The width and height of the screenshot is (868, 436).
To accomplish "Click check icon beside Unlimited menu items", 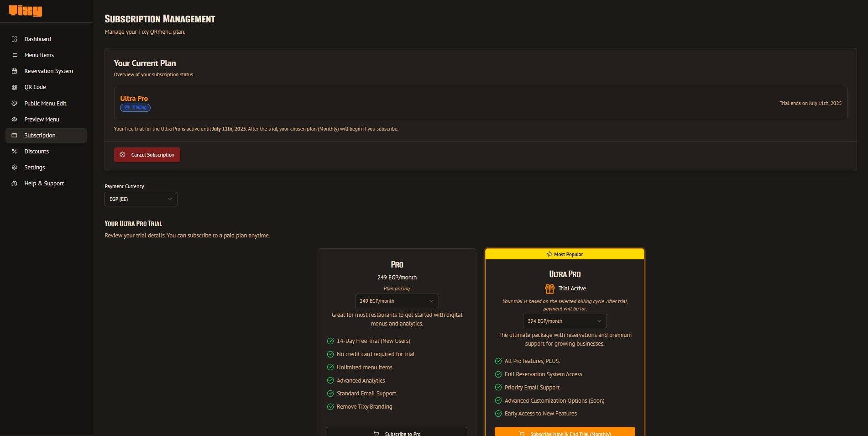I will click(330, 367).
